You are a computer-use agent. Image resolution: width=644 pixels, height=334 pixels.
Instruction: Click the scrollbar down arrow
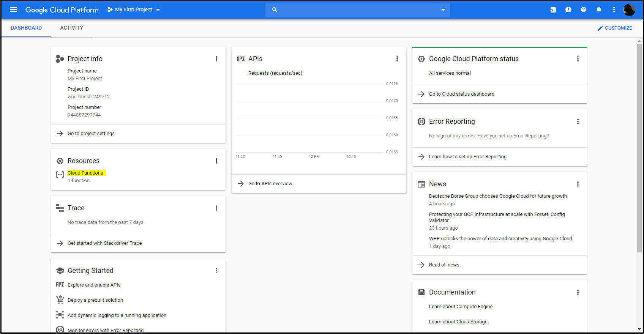(640, 329)
